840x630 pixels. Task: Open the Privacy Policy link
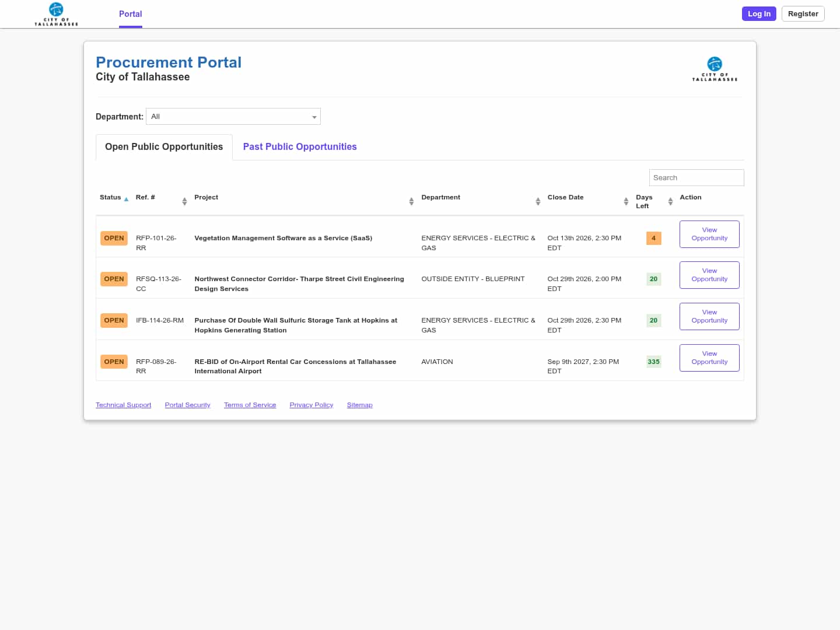pyautogui.click(x=311, y=405)
